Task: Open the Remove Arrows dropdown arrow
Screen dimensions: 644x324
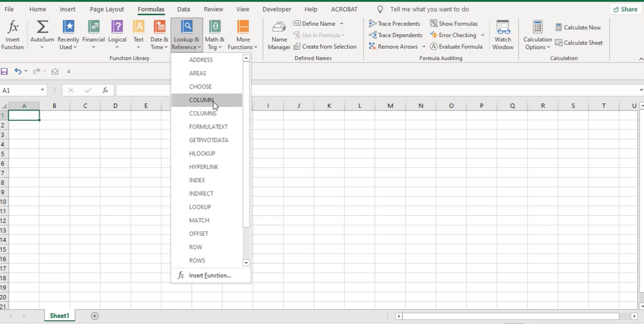Action: point(424,47)
